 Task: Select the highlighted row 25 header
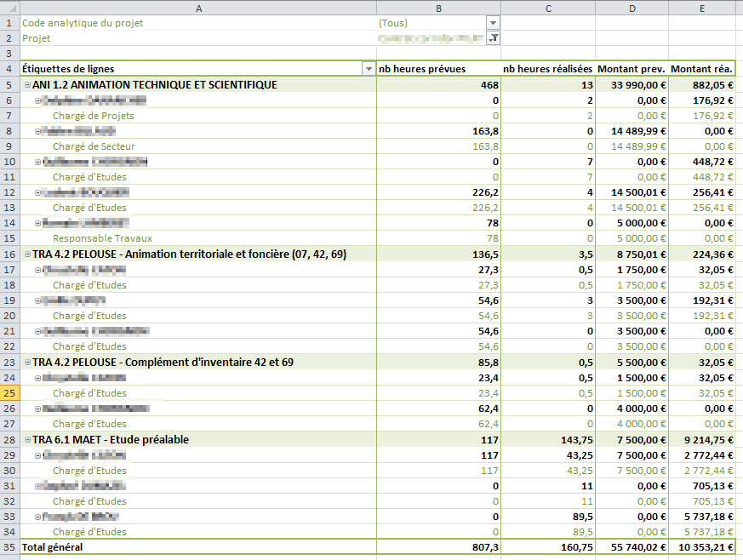(9, 393)
